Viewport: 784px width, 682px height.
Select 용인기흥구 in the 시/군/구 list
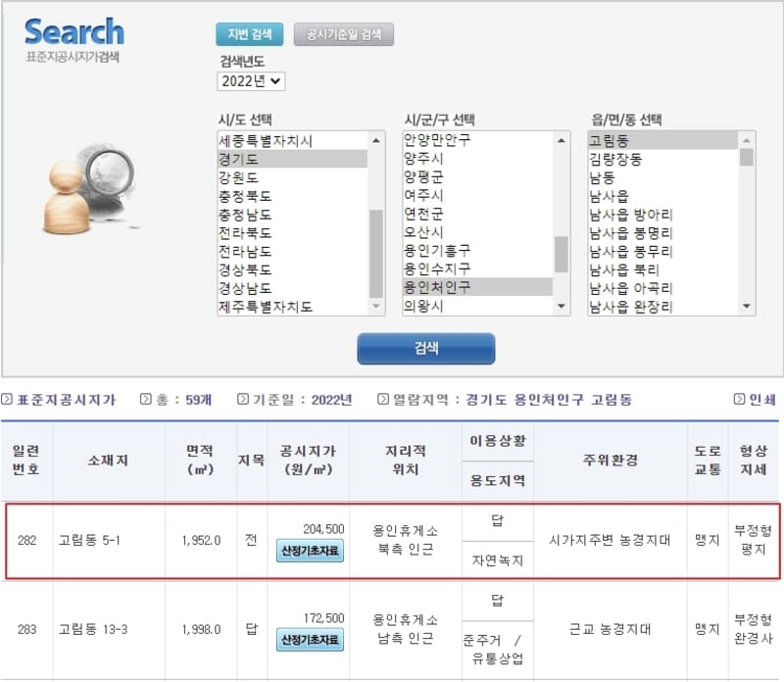pos(477,250)
